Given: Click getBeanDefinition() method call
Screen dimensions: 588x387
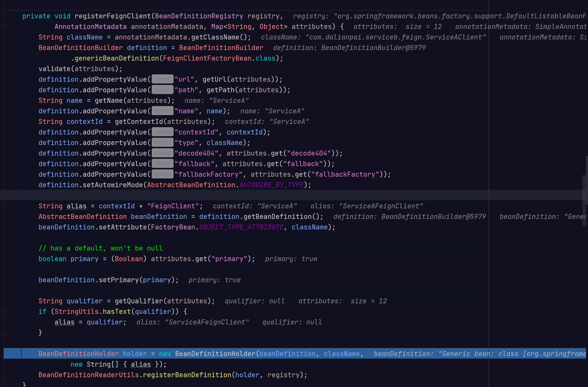Looking at the screenshot, I should pyautogui.click(x=281, y=217).
